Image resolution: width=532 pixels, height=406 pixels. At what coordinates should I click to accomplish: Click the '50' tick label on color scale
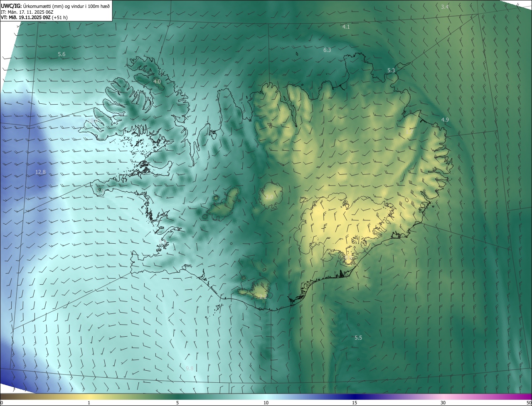coord(528,403)
